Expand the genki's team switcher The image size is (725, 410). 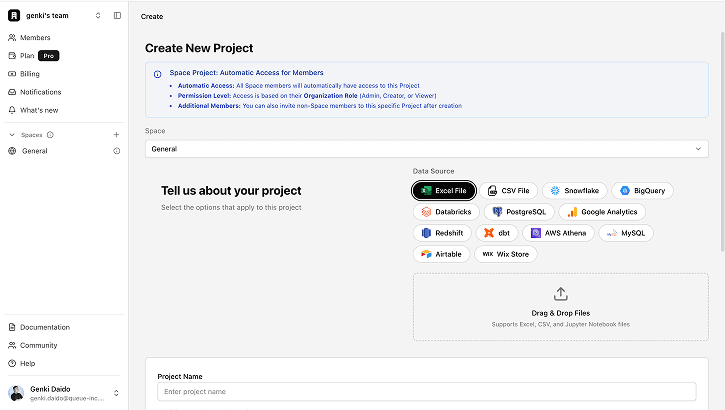[x=98, y=16]
